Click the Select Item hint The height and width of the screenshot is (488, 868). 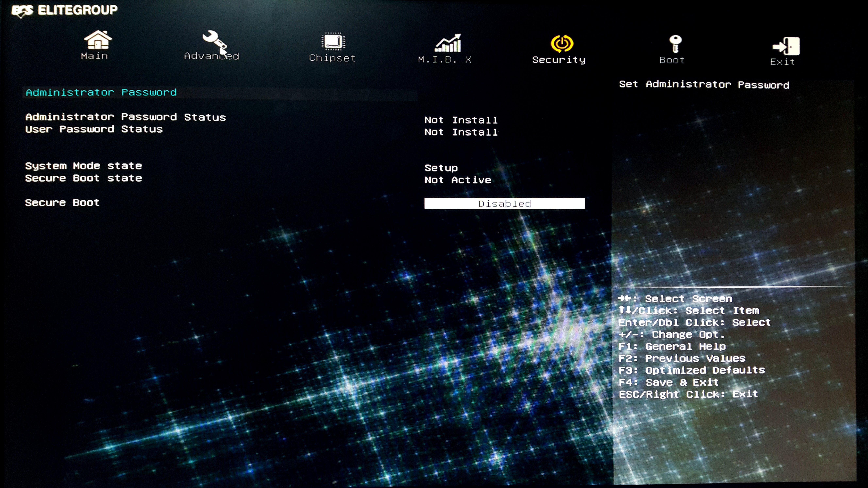pos(689,310)
